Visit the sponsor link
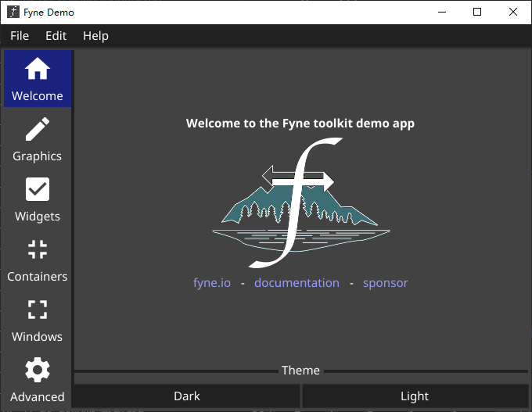Screen dimensions: 532x412 pyautogui.click(x=386, y=283)
